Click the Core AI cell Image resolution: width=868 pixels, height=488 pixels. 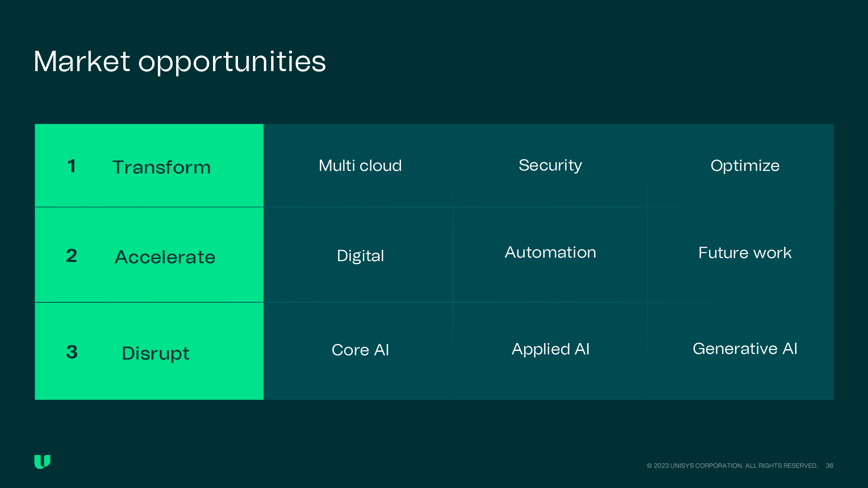(x=360, y=350)
